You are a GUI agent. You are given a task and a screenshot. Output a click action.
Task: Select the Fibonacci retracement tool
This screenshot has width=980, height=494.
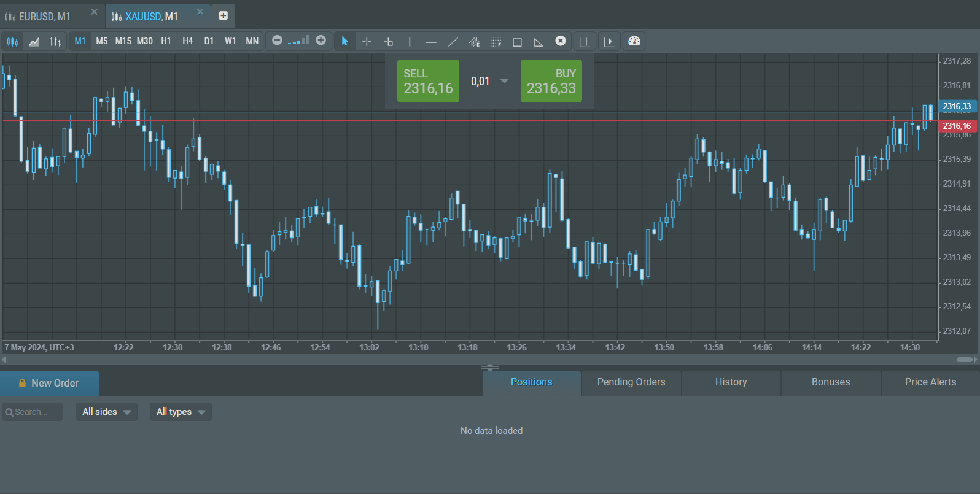(x=496, y=41)
